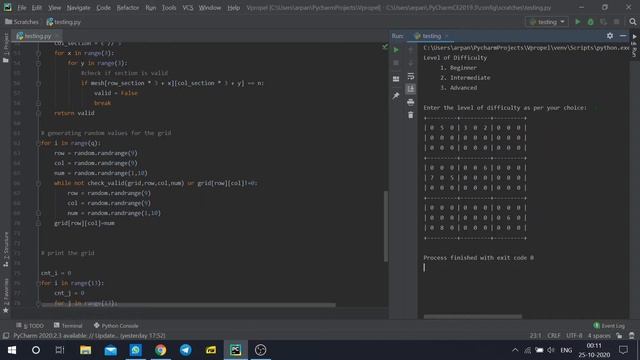Open the Windows notification center
This screenshot has width=640, height=360.
pyautogui.click(x=623, y=350)
